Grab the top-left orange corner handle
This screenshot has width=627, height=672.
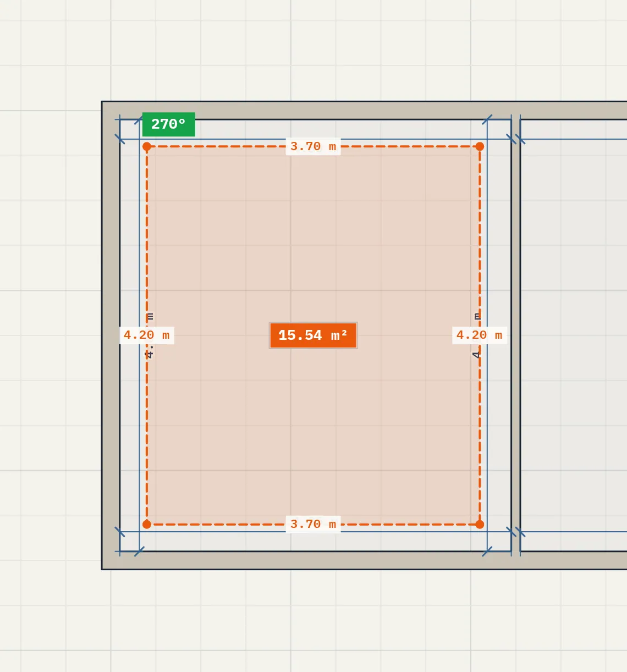[147, 146]
